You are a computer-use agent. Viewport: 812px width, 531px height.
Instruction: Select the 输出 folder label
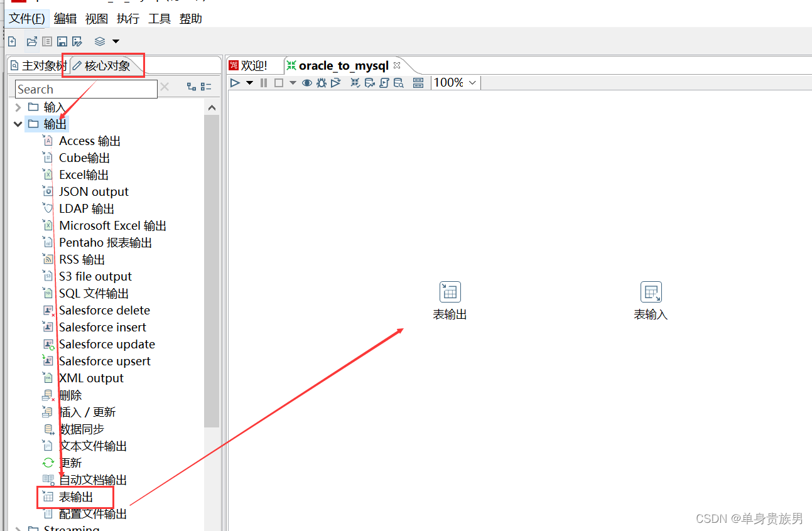point(55,124)
